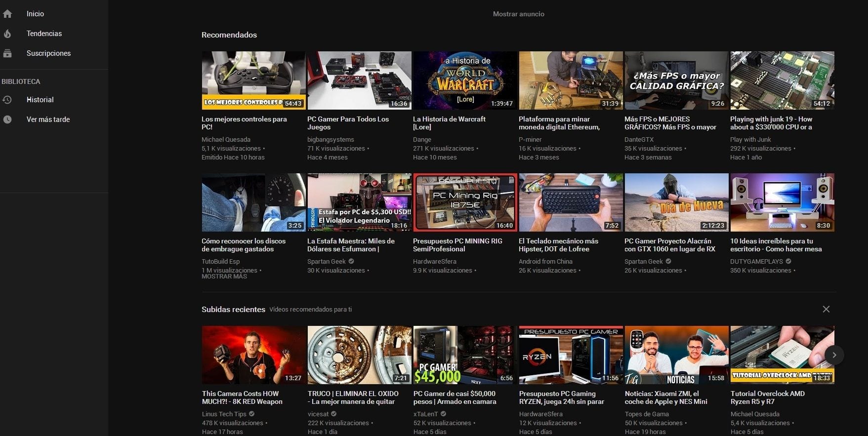Click the Suscripciones icon in sidebar
The image size is (868, 436).
point(7,53)
